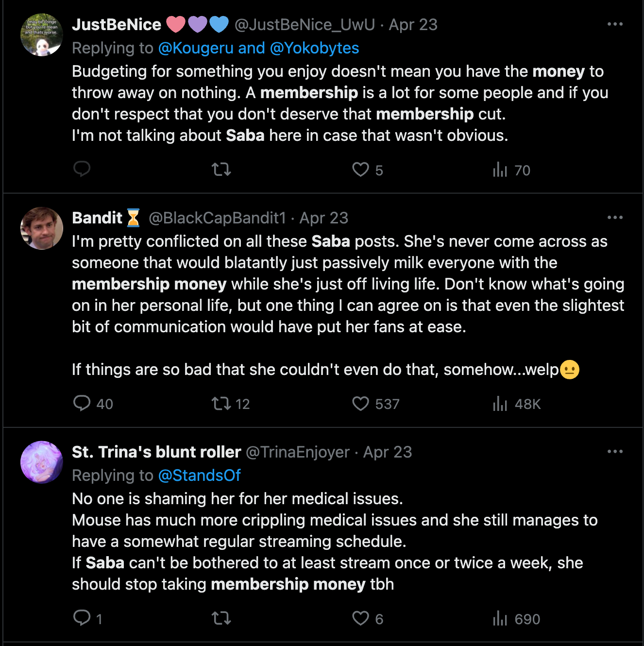Reply to JustBeNice's tweet
The height and width of the screenshot is (646, 644).
[82, 169]
